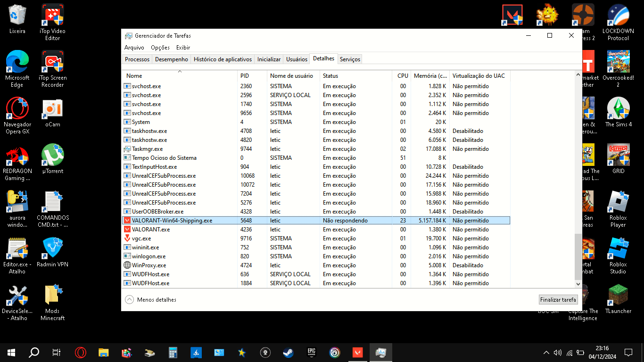Click the scrollbar down arrow in process list
Viewport: 644px width, 362px height.
578,284
